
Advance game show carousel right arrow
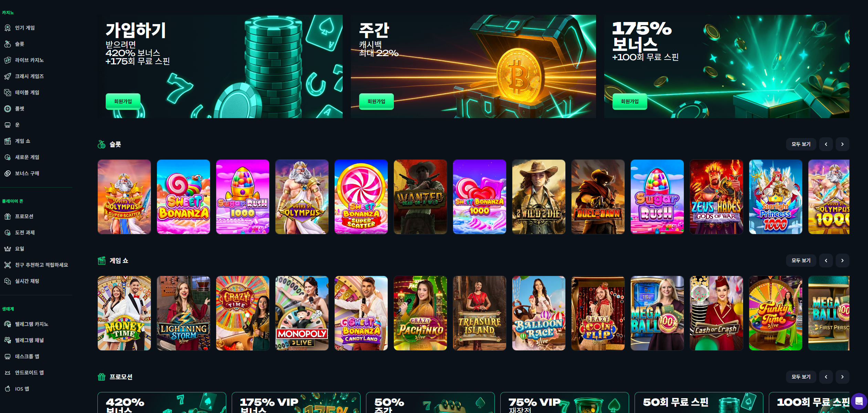[x=842, y=261]
